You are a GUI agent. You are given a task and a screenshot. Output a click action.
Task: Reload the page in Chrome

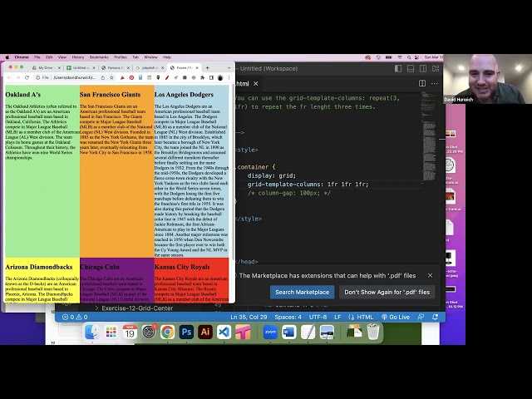click(x=27, y=77)
